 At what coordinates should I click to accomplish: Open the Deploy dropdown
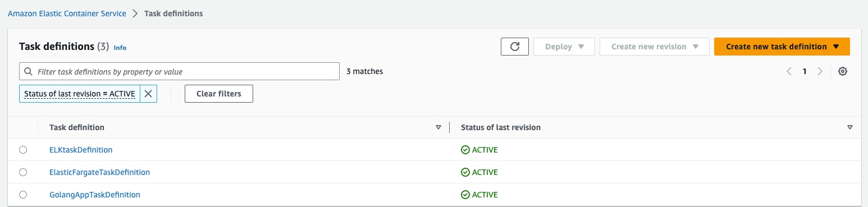pyautogui.click(x=564, y=47)
